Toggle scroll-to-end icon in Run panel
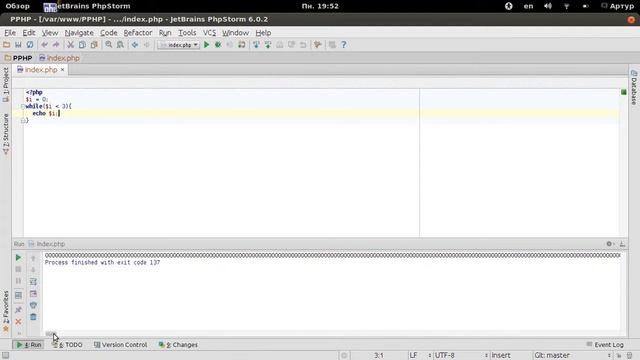This screenshot has width=640, height=360. coord(33,293)
